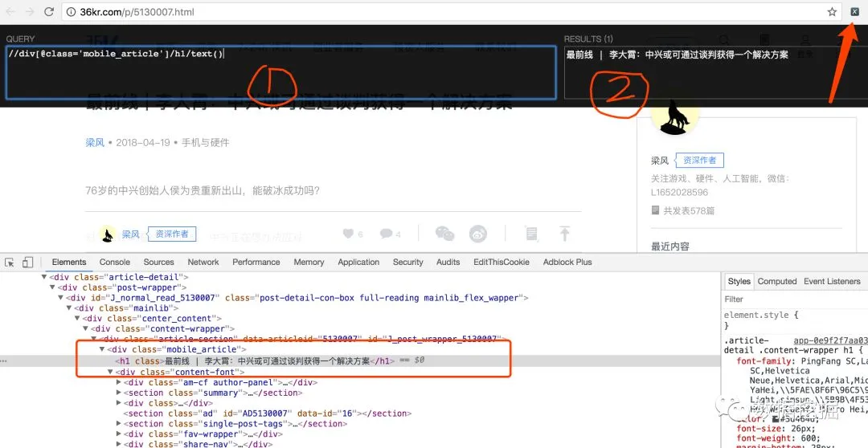Image resolution: width=868 pixels, height=448 pixels.
Task: Expand the share-nav div node
Action: click(118, 444)
